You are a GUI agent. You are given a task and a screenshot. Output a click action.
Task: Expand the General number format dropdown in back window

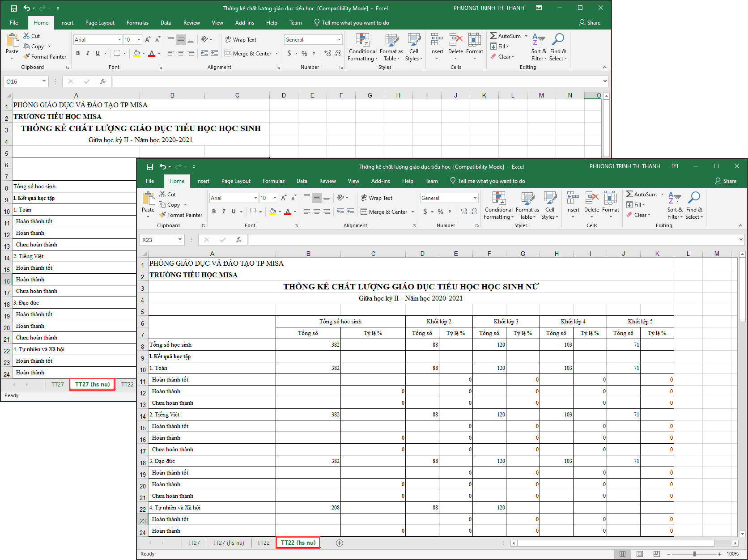click(x=339, y=40)
